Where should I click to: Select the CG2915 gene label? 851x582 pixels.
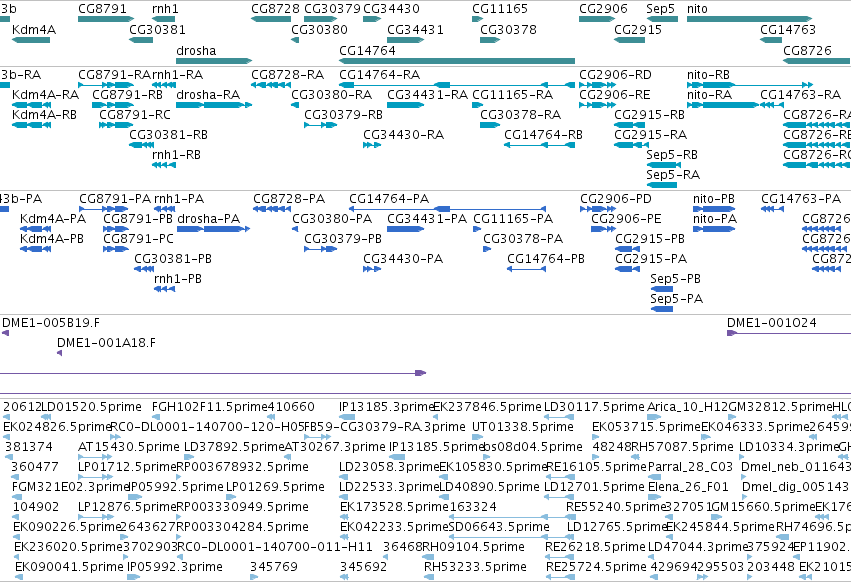pos(638,29)
